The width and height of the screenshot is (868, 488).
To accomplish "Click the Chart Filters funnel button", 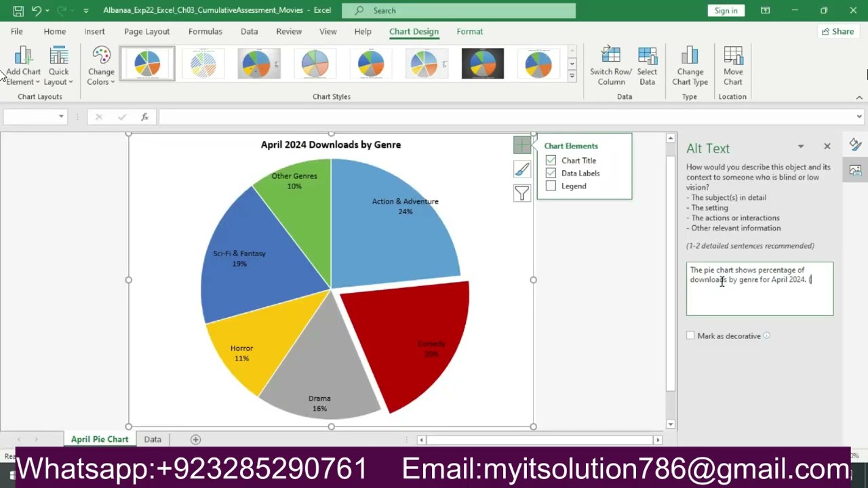I will click(x=522, y=194).
